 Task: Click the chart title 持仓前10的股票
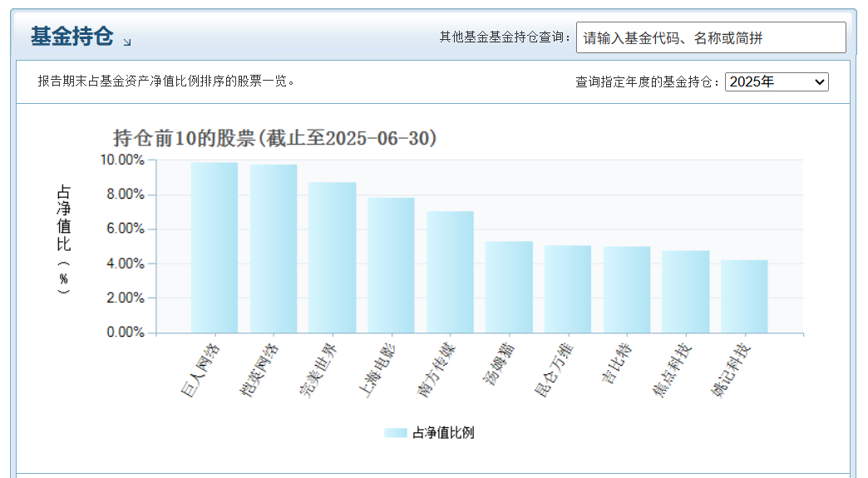(274, 138)
